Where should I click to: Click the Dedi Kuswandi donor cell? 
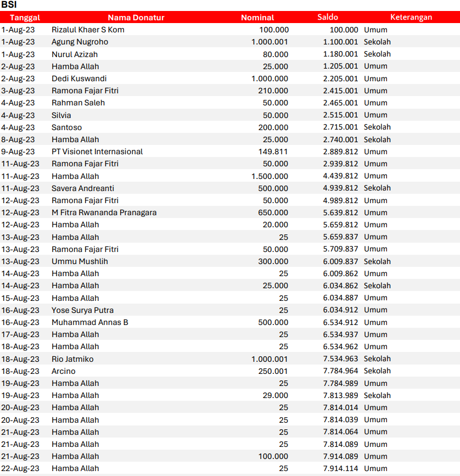[x=79, y=79]
